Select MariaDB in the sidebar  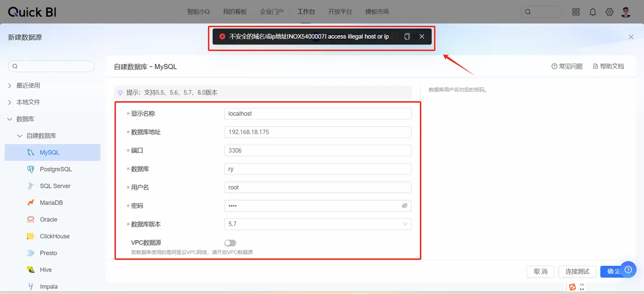[x=52, y=203]
